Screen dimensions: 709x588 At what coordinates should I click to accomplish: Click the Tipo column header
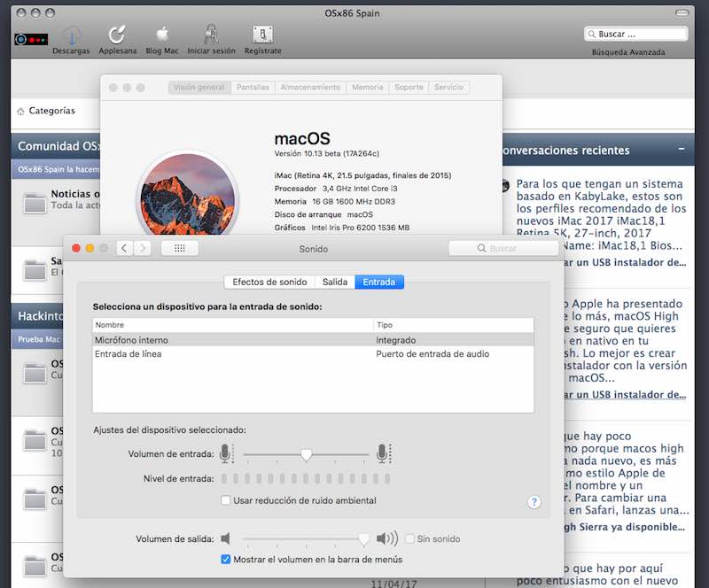click(x=454, y=325)
